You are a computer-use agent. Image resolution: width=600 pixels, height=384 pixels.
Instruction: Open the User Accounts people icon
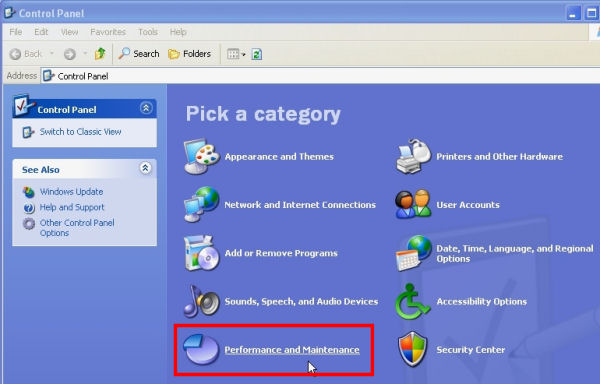pyautogui.click(x=413, y=204)
